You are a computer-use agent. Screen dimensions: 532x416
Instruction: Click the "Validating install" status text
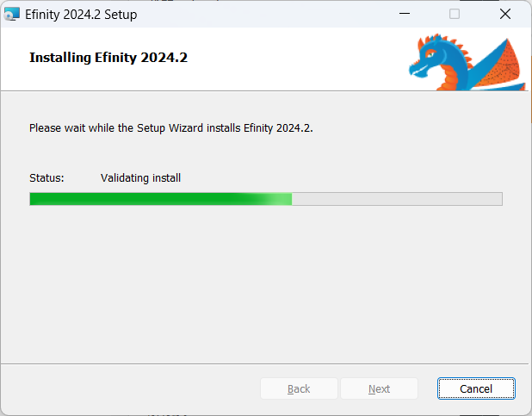140,178
